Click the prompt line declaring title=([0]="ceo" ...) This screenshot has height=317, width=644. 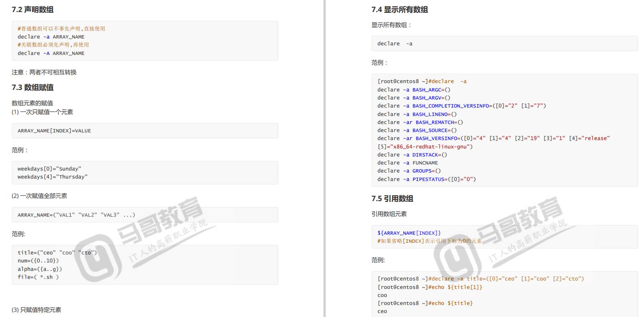(x=481, y=279)
